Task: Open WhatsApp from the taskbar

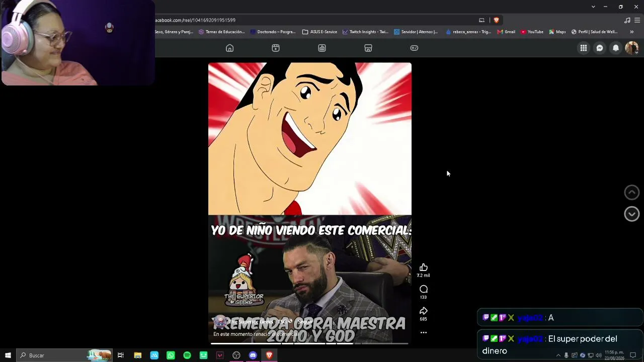Action: pyautogui.click(x=171, y=355)
